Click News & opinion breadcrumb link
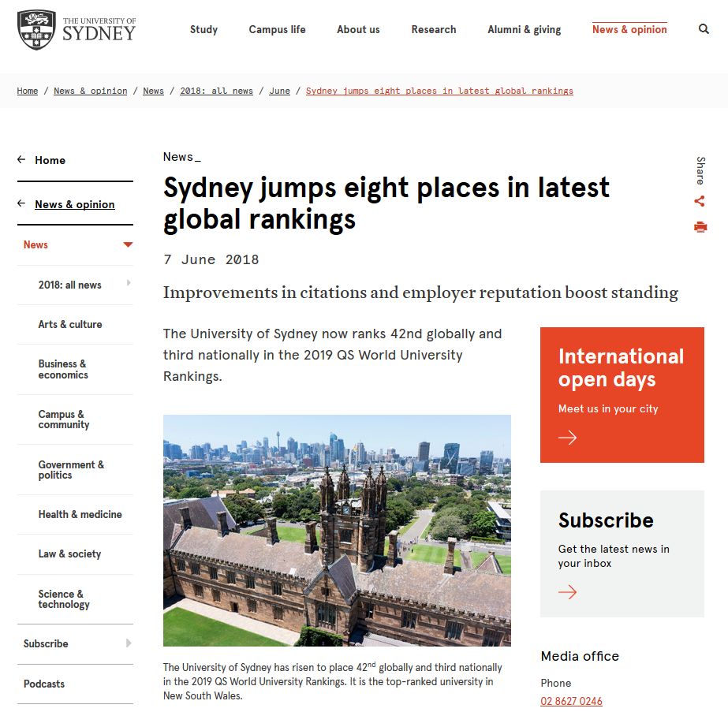728x712 pixels. point(91,91)
